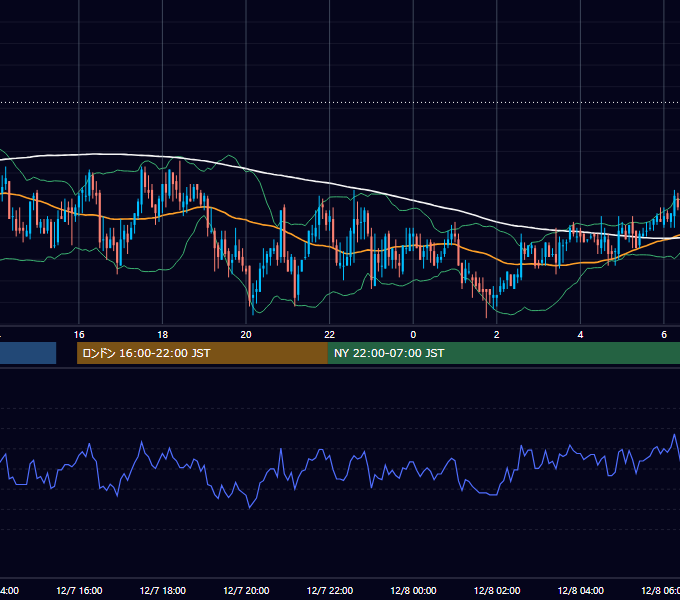Image resolution: width=680 pixels, height=600 pixels.
Task: Click the London session bar 16:00-22:00 JST
Action: pyautogui.click(x=202, y=353)
